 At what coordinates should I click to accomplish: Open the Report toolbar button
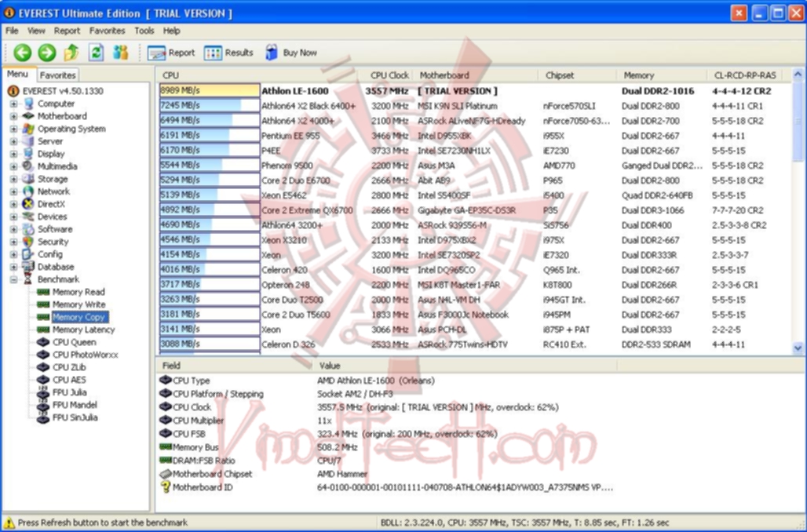pyautogui.click(x=171, y=53)
